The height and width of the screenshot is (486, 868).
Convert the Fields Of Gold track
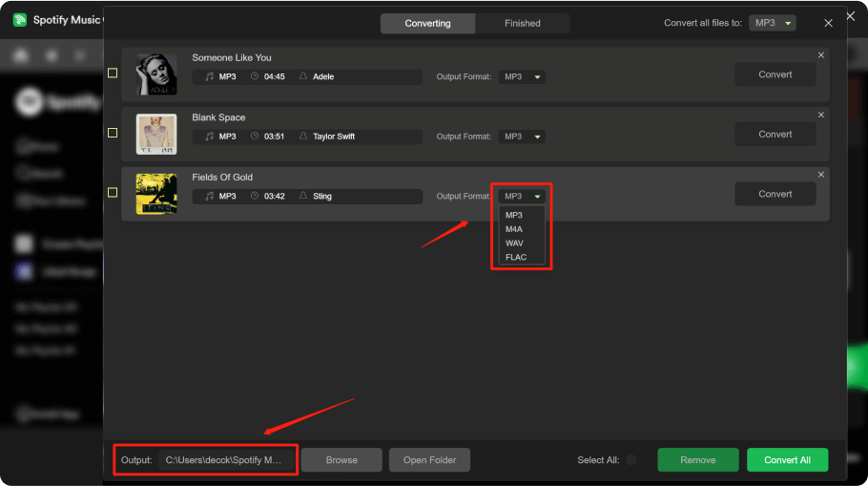[775, 194]
